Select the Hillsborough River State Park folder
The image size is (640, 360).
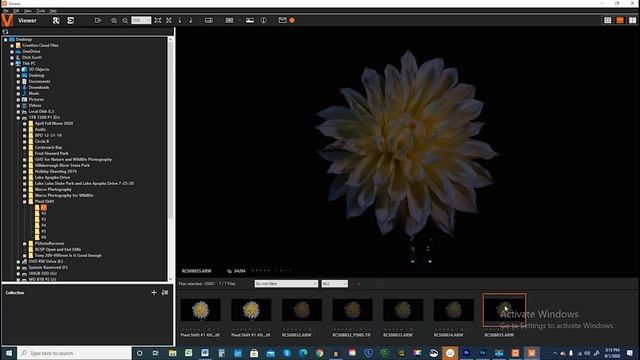(x=62, y=165)
